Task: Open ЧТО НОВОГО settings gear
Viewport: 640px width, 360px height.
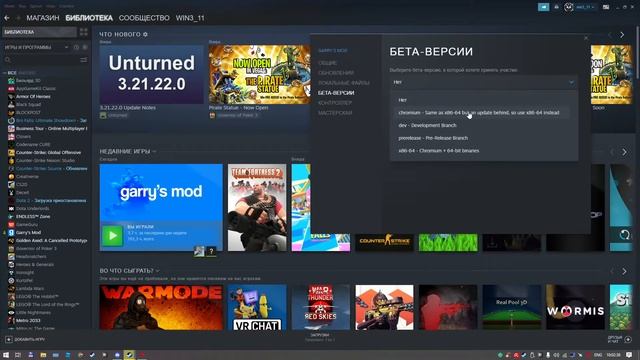Action: click(x=145, y=35)
